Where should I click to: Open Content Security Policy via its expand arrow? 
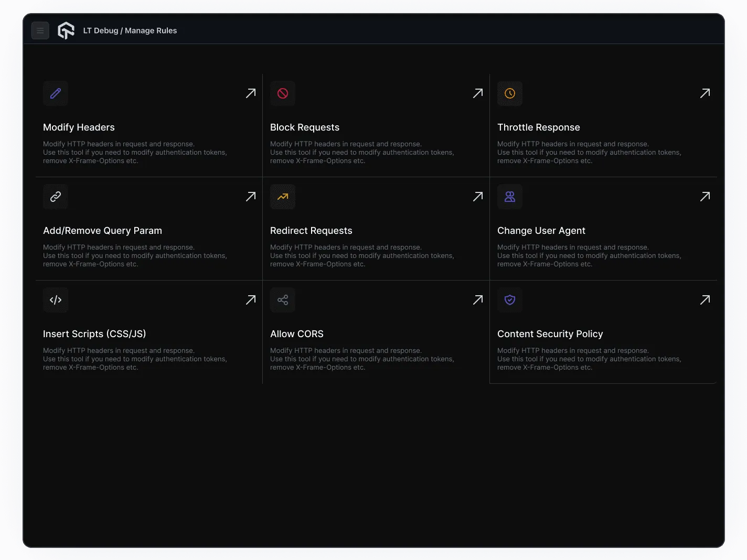click(x=705, y=299)
